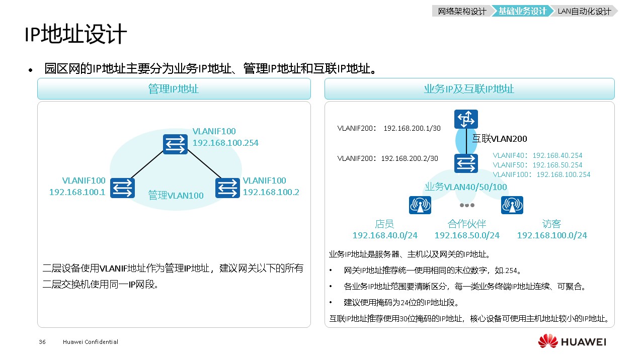
Task: Click the gateway switch icon below VLAN200 link
Action: pyautogui.click(x=466, y=163)
